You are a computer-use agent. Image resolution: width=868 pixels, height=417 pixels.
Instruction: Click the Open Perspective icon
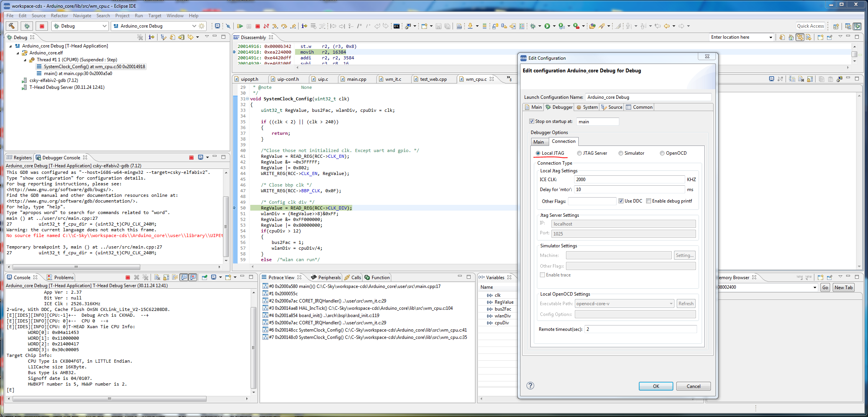click(x=836, y=26)
